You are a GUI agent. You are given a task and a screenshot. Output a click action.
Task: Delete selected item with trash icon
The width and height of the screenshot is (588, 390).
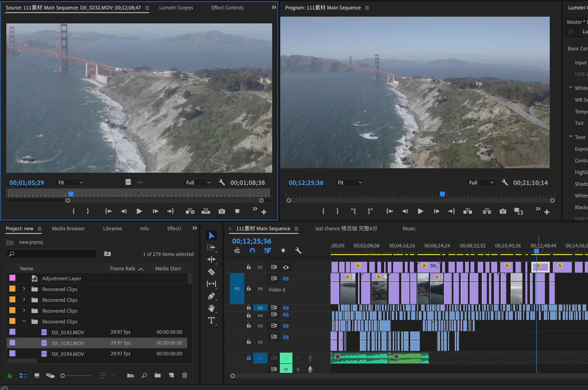tap(184, 375)
